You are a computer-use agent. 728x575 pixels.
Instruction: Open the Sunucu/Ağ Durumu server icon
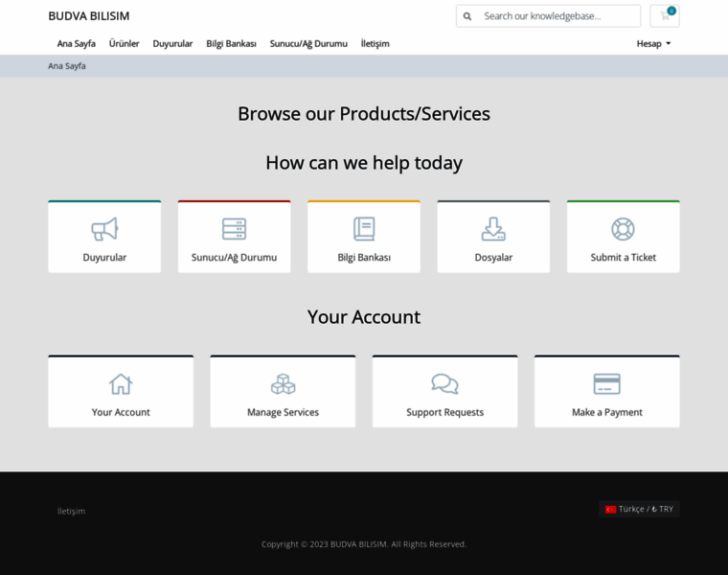point(234,229)
